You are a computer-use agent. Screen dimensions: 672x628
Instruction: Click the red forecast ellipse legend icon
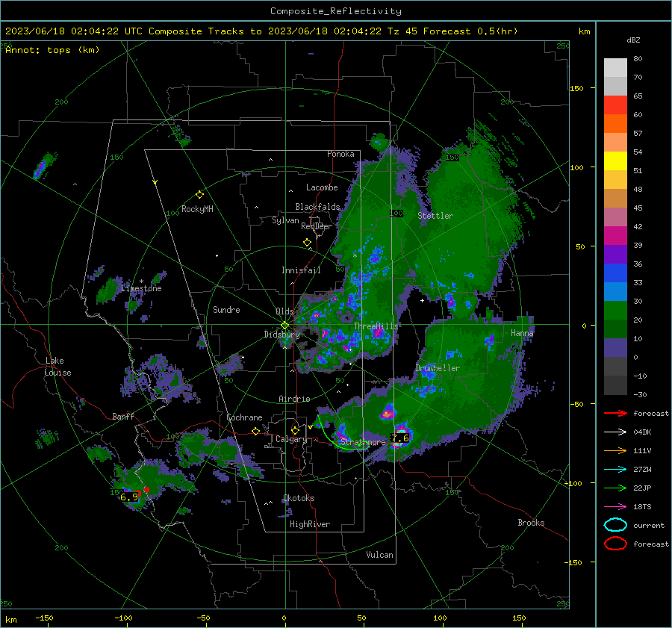[615, 544]
